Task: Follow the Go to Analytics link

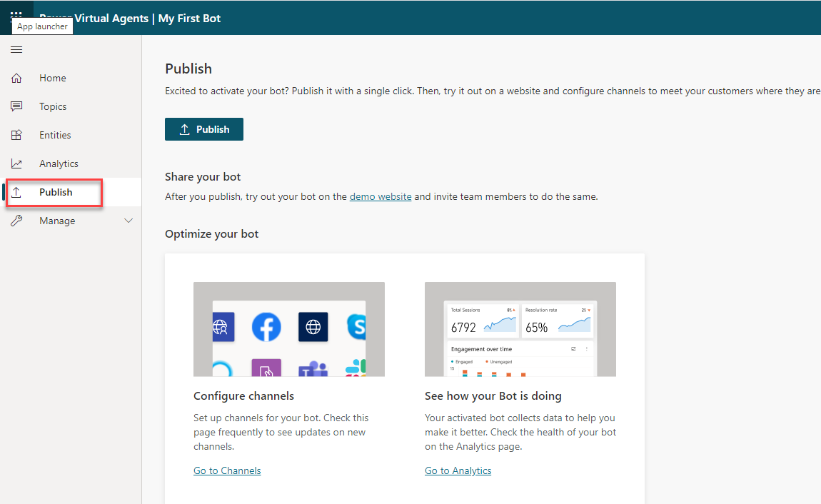Action: pos(458,470)
